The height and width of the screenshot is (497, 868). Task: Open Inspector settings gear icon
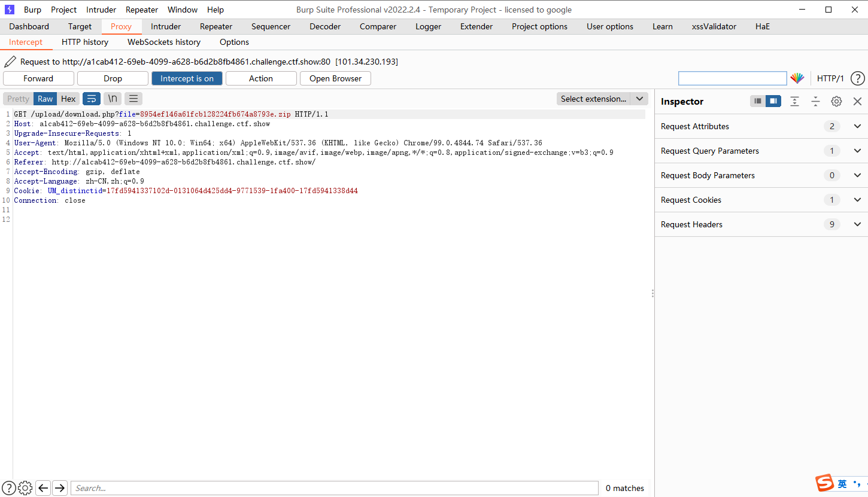836,101
